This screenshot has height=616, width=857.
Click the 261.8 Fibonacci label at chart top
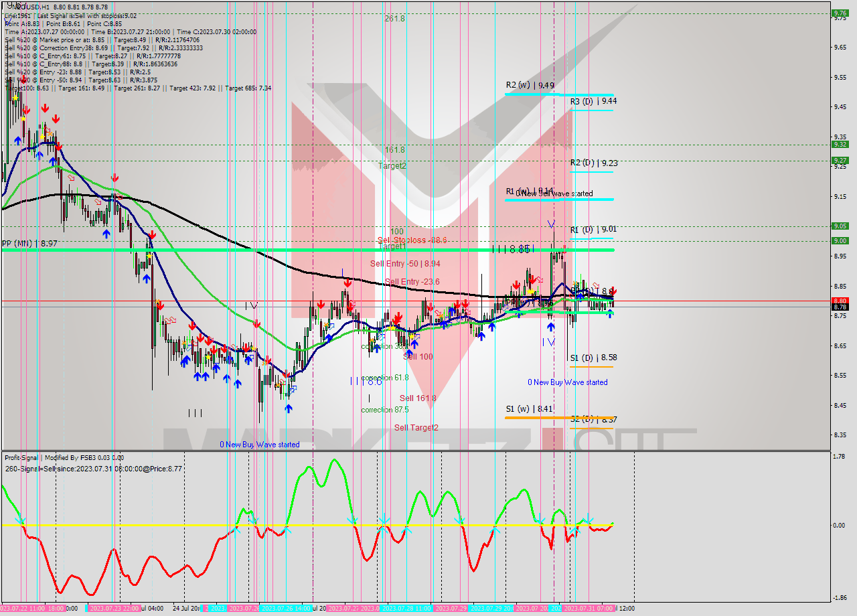(394, 19)
